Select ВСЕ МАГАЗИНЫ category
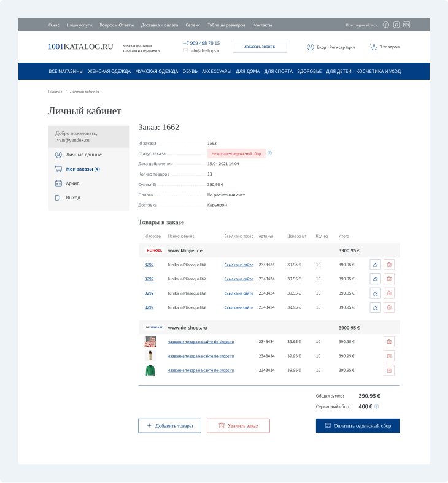The height and width of the screenshot is (483, 448). 66,71
